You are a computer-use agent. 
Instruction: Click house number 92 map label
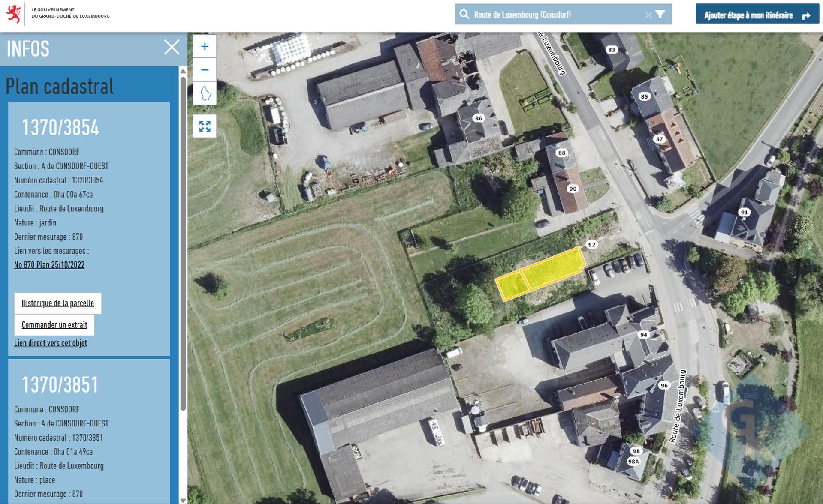click(592, 245)
